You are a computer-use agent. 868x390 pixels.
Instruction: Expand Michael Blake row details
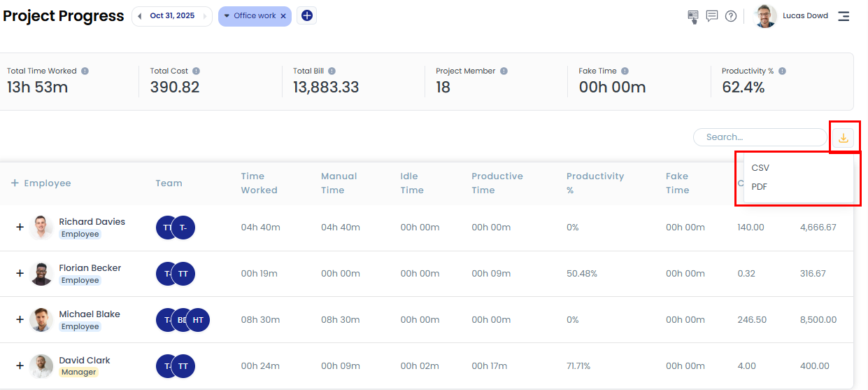pyautogui.click(x=20, y=319)
